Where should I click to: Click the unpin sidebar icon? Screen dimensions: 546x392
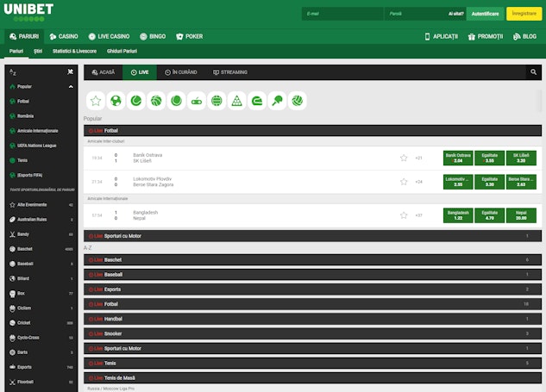[x=70, y=72]
